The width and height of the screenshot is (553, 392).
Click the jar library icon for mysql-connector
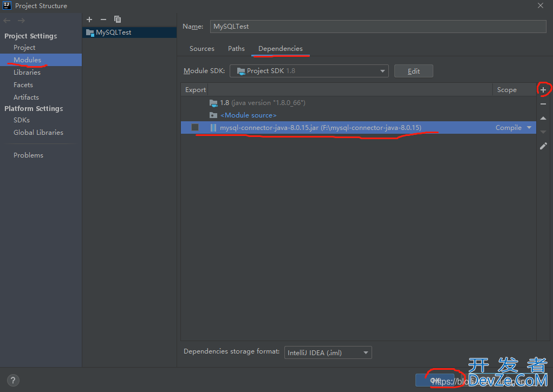pos(213,128)
